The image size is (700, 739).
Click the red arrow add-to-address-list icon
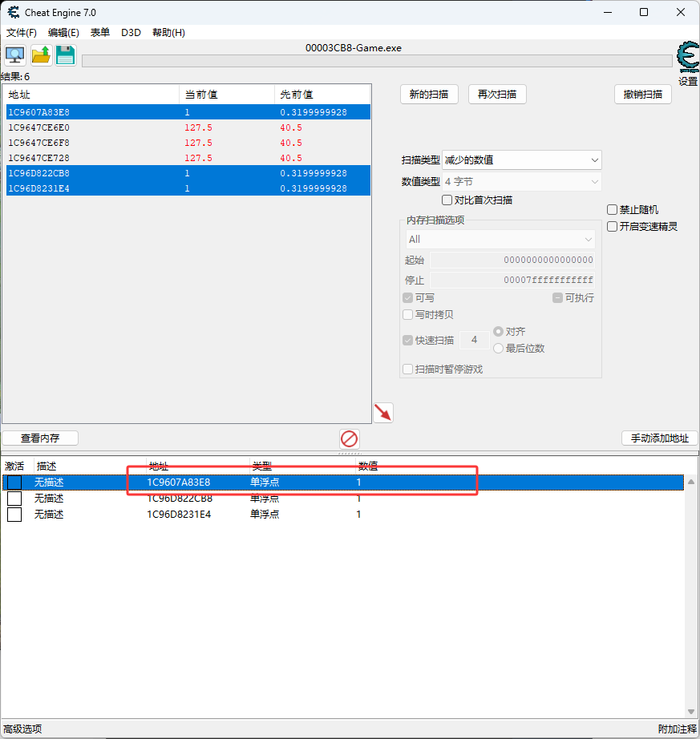click(383, 413)
